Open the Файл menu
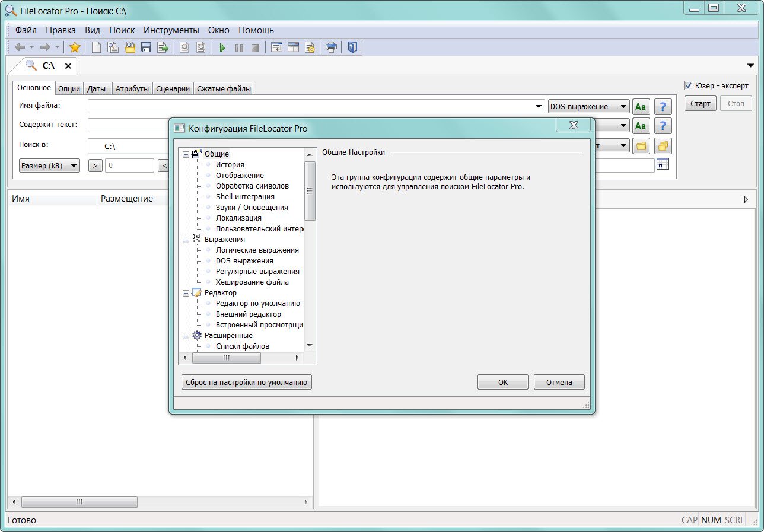The width and height of the screenshot is (764, 532). pyautogui.click(x=26, y=30)
